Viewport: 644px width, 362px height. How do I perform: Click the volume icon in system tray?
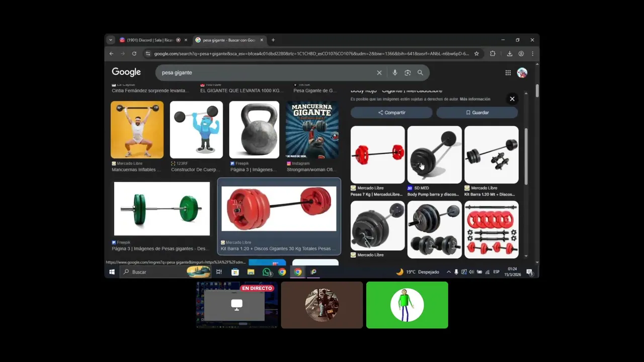[x=471, y=272]
